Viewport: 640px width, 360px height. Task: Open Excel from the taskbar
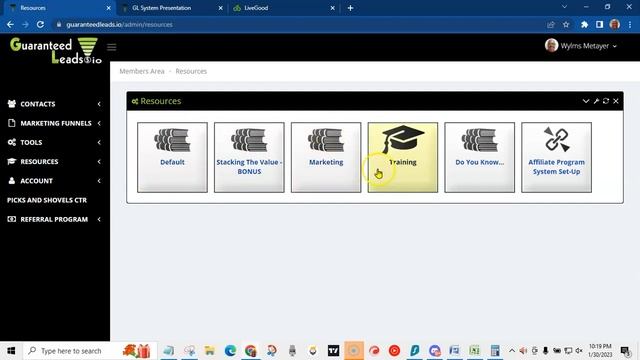coord(474,351)
